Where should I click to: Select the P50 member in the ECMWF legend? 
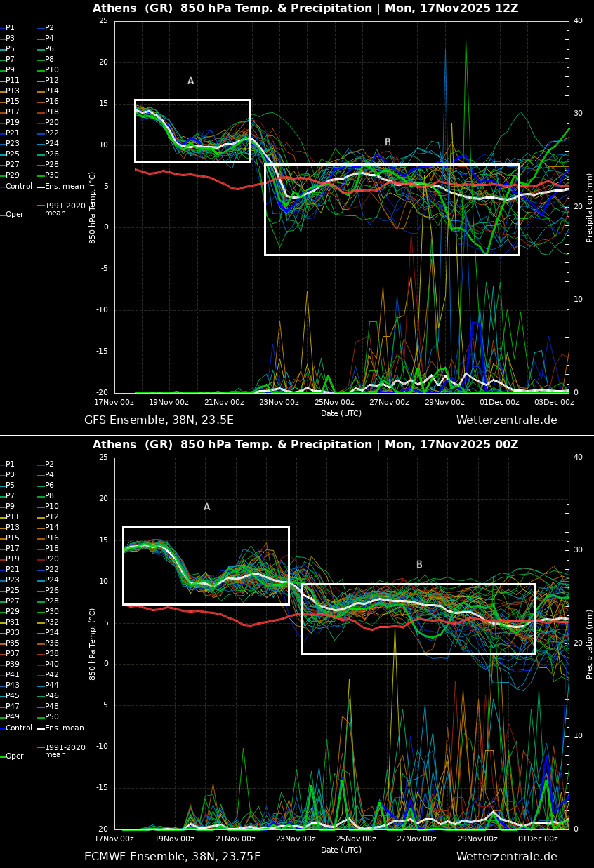52,717
